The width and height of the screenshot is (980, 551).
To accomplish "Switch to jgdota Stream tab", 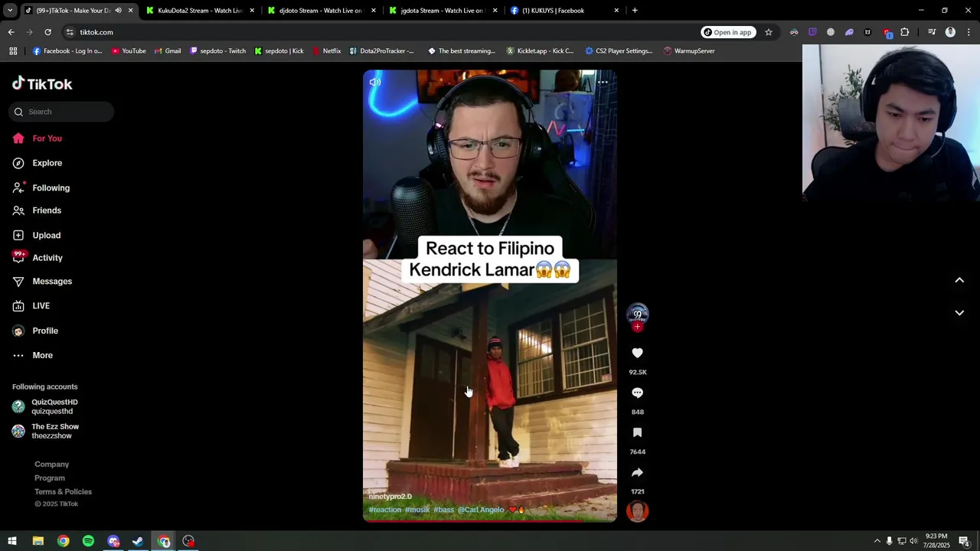I will tap(442, 11).
